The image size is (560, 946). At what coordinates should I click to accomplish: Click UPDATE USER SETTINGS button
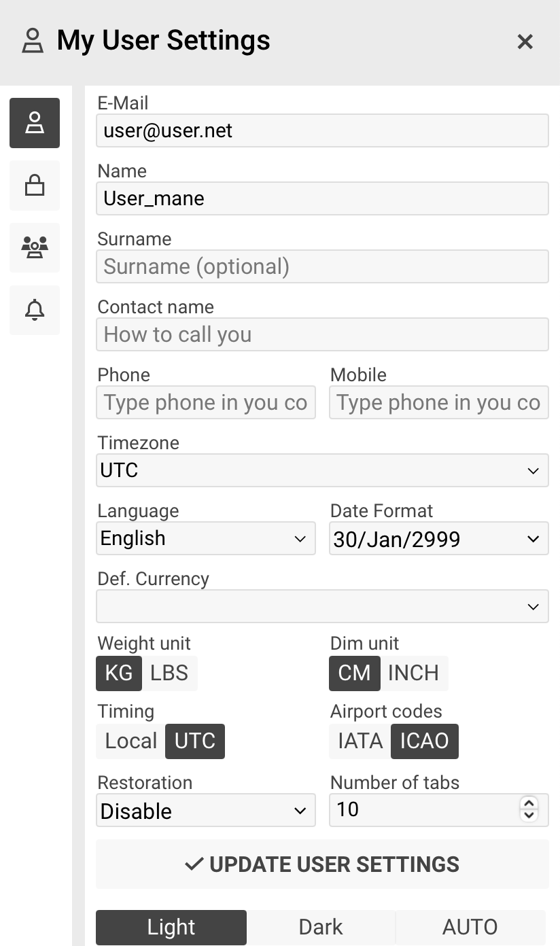[322, 864]
